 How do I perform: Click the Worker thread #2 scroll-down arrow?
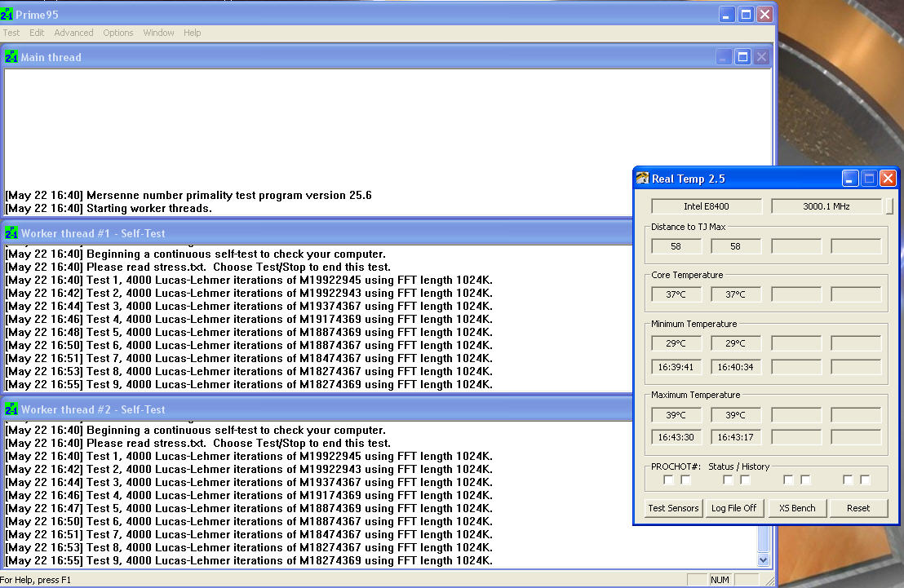coord(764,559)
